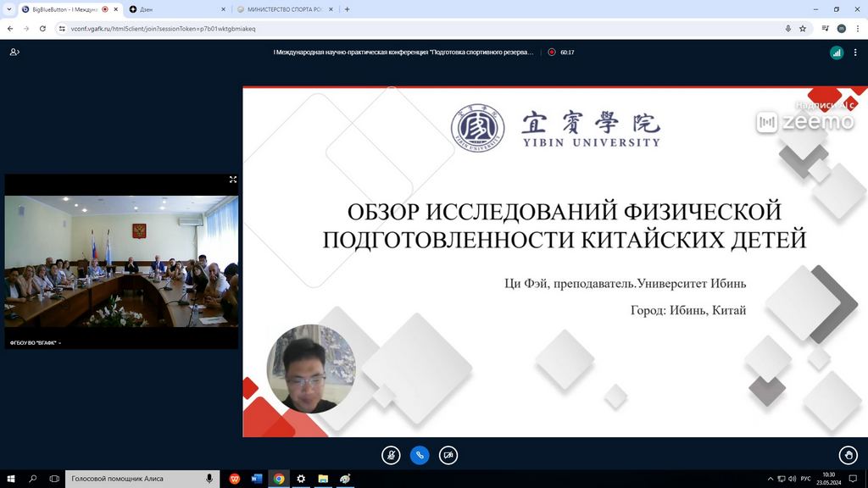Open the users list panel
Image resolution: width=868 pixels, height=488 pixels.
pyautogui.click(x=14, y=52)
